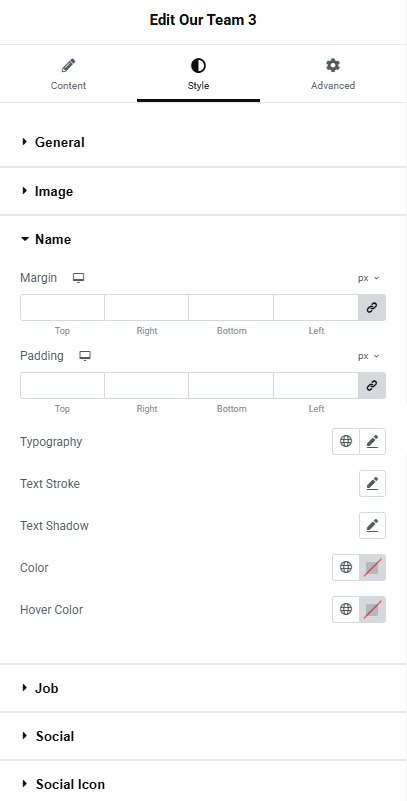
Task: Toggle Padding linked values button
Action: (x=372, y=385)
